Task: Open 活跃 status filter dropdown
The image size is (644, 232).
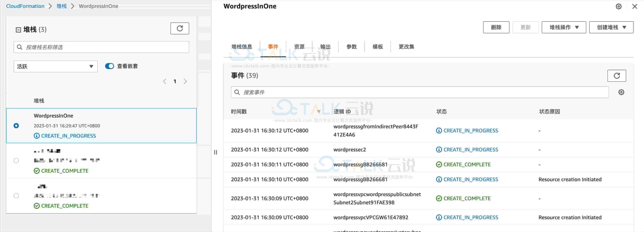Action: pos(55,66)
